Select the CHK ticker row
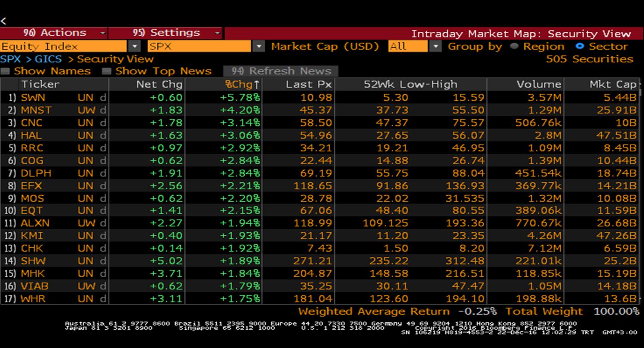Viewport: 644px width, 348px height. coord(319,248)
